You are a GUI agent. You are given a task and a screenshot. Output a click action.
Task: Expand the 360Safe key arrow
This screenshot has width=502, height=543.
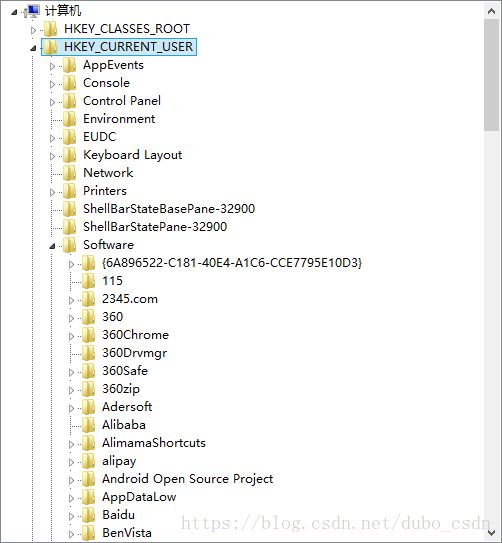[x=71, y=372]
